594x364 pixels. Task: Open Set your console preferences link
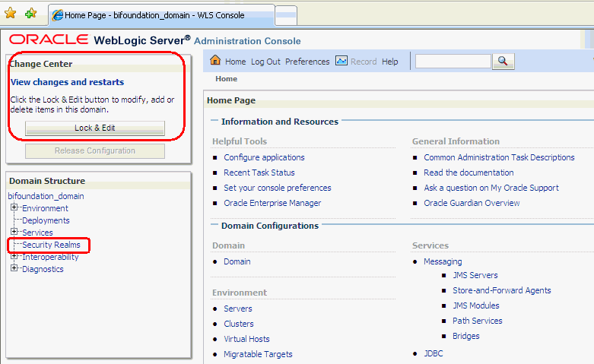click(278, 188)
